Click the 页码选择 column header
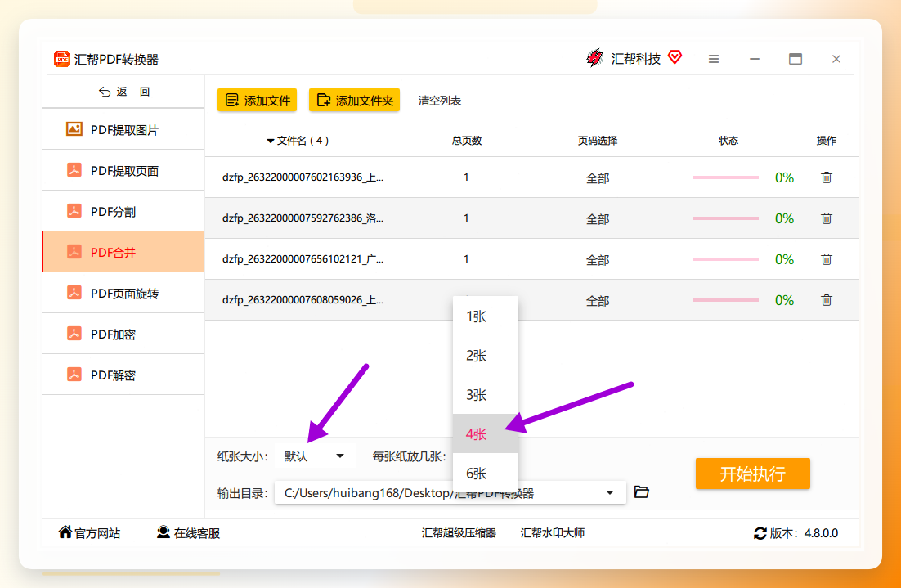 coord(598,141)
